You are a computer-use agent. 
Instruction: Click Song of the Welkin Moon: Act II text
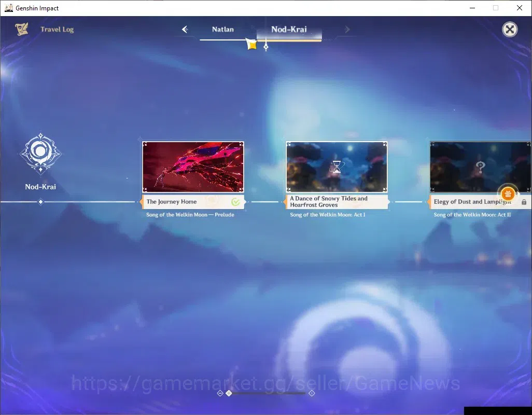(472, 215)
